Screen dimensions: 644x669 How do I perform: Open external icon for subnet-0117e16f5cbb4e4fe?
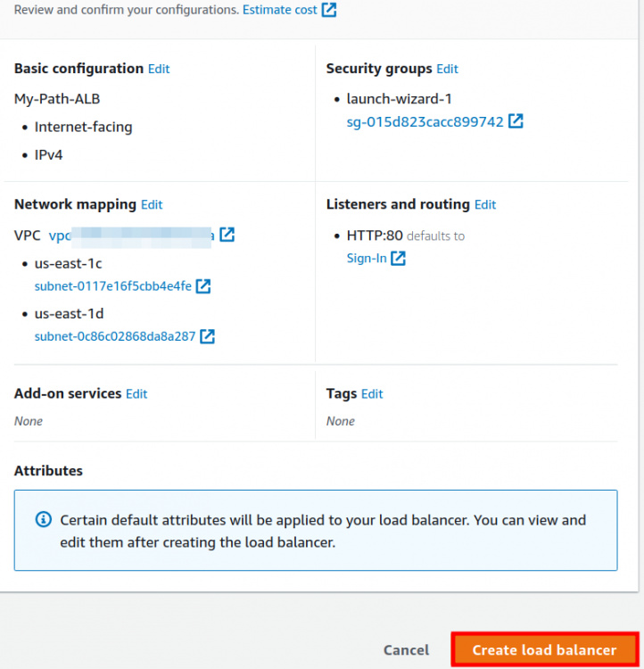203,286
